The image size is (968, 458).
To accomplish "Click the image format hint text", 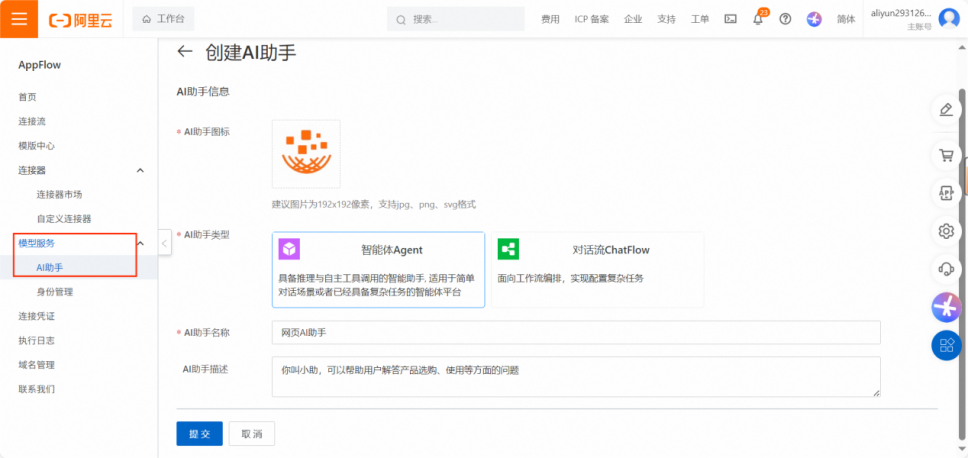I will point(374,204).
